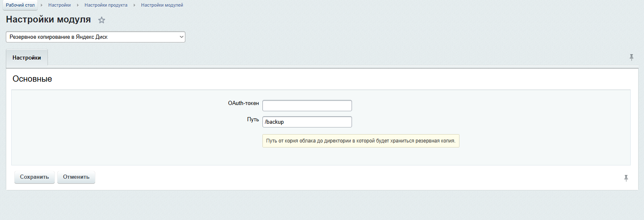The height and width of the screenshot is (220, 644).
Task: Click the Основные section heading
Action: [x=32, y=79]
